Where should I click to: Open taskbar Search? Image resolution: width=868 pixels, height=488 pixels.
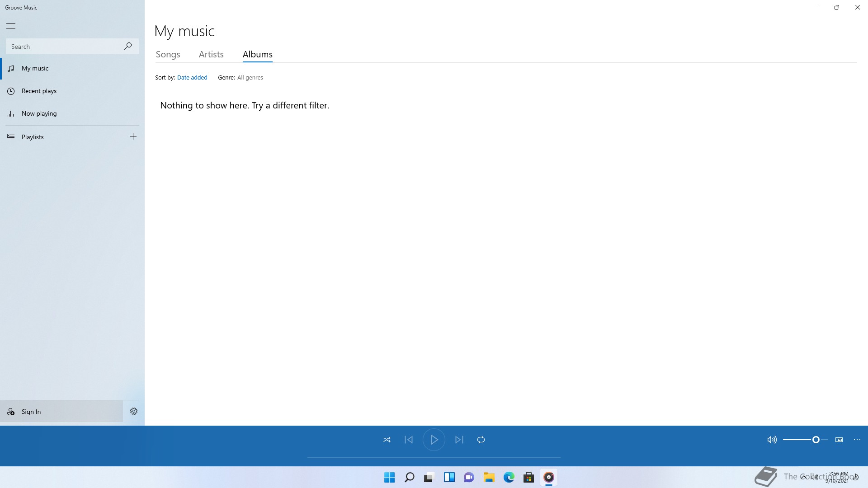(x=409, y=477)
